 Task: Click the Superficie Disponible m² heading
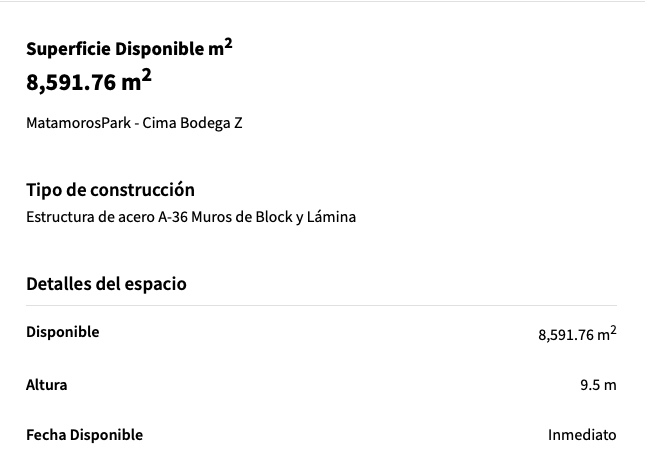(129, 48)
